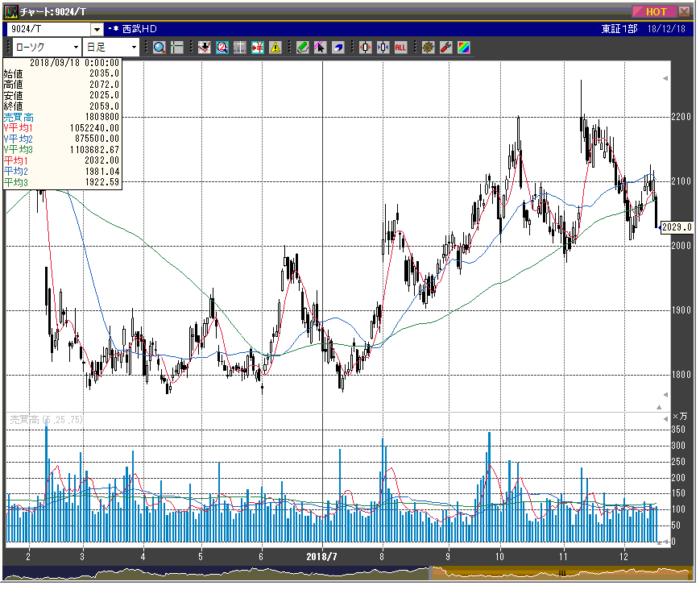The image size is (700, 594).
Task: Click the 売買高 1809800 row
Action: tap(61, 117)
